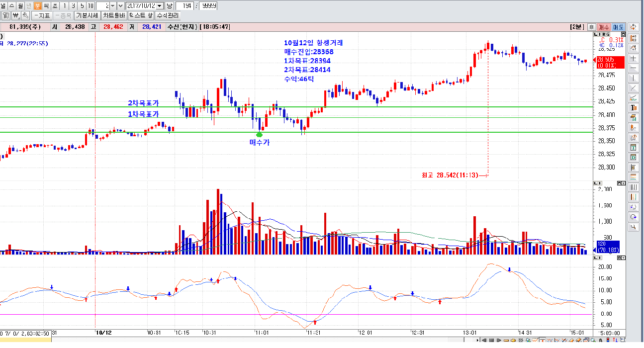Select the T text annotation tool

click(634, 108)
